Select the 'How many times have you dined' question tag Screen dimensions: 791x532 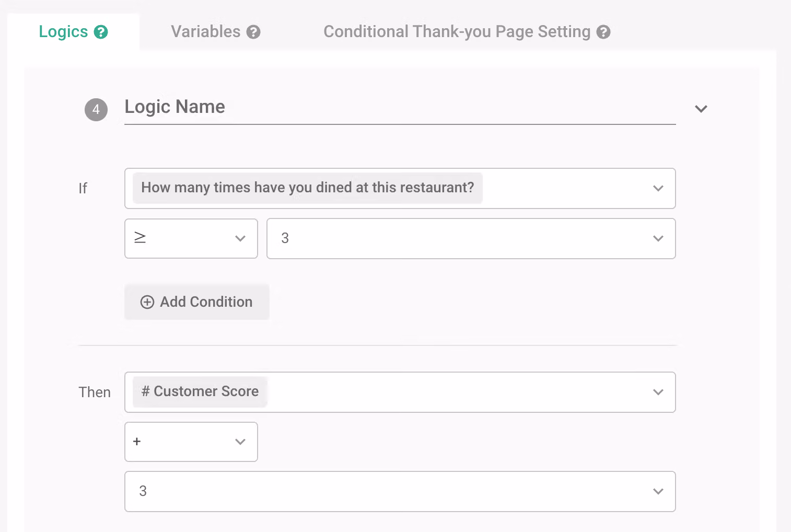coord(308,188)
